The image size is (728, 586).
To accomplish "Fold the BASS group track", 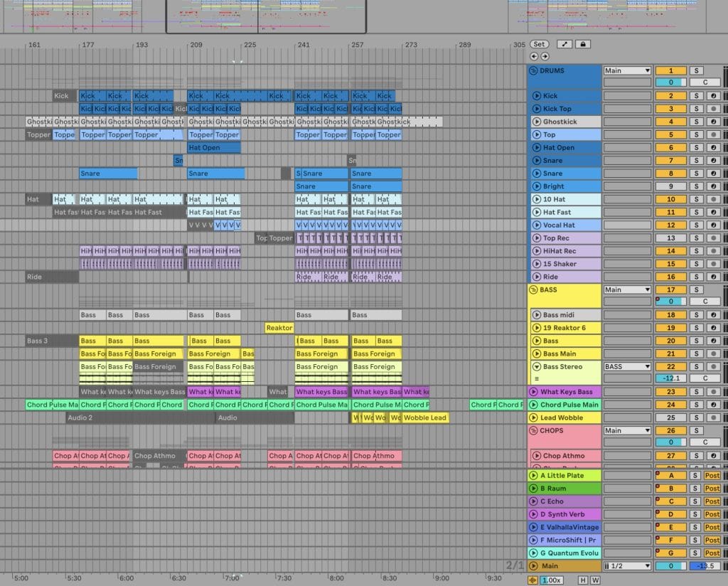I will point(533,290).
